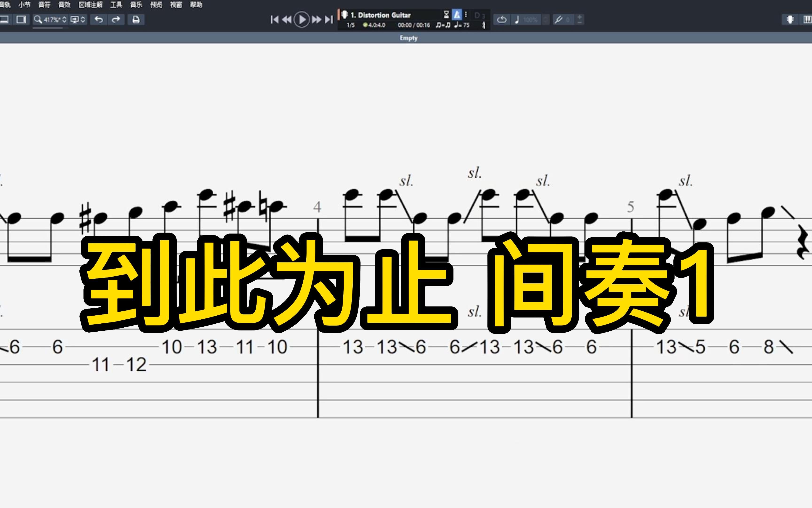Viewport: 812px width, 508px height.
Task: Rewind one bar
Action: pos(287,20)
